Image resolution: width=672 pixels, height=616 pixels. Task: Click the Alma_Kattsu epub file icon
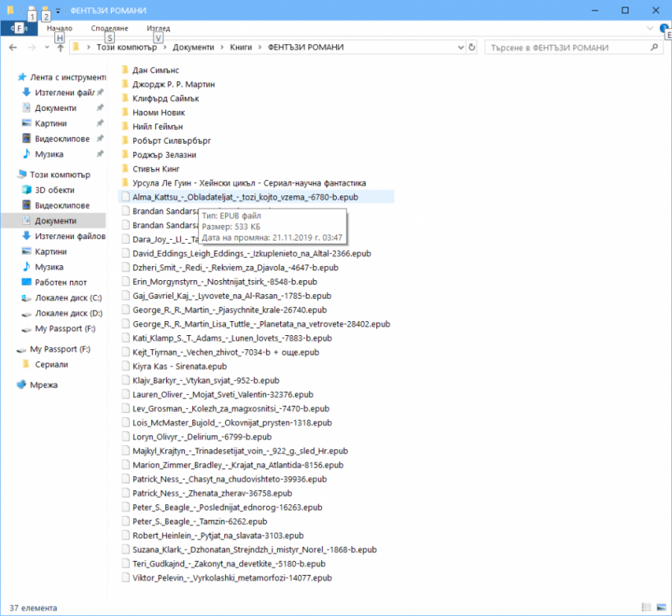(x=125, y=197)
